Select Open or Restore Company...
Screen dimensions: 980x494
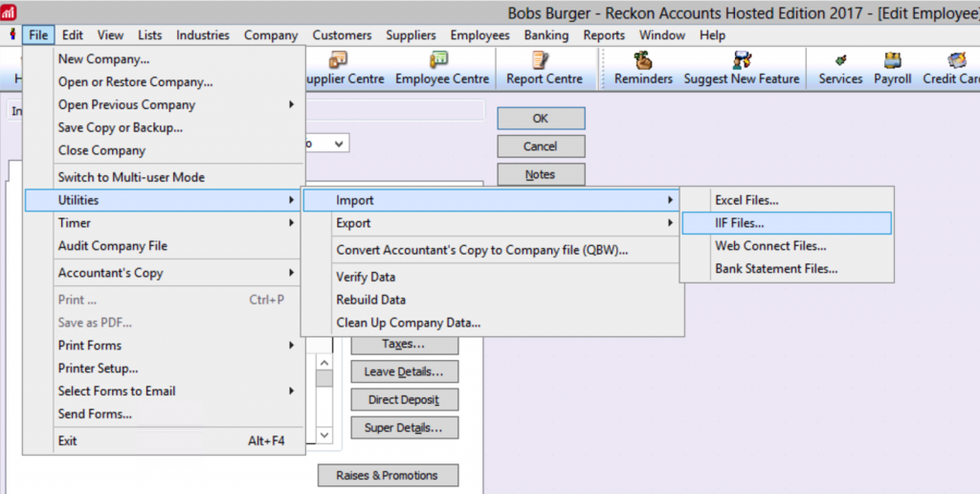tap(165, 82)
